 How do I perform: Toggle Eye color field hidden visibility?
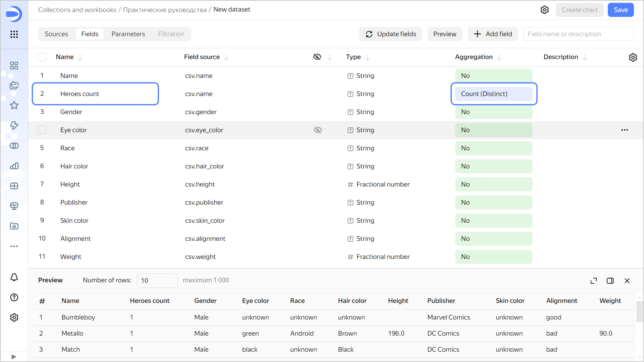[318, 130]
